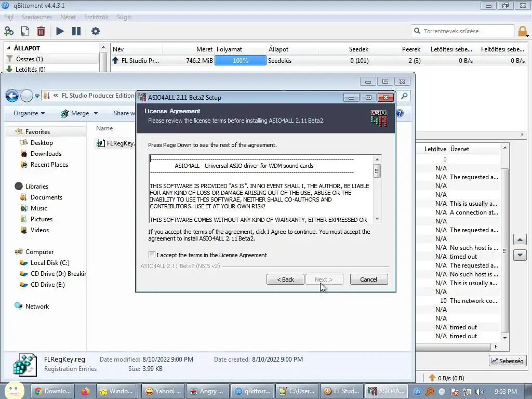
Task: Open the Organize dropdown in Explorer
Action: tap(29, 113)
